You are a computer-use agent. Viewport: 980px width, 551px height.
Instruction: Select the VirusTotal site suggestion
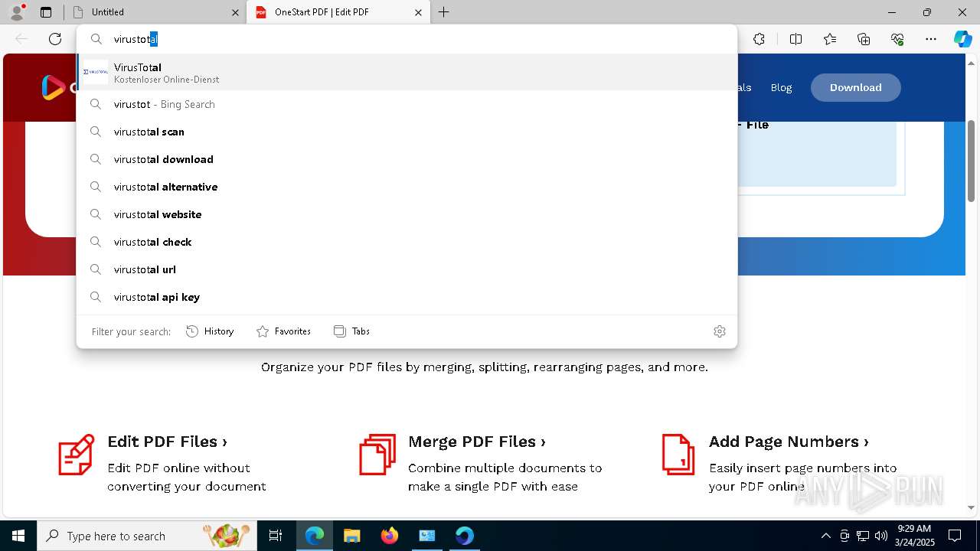[x=407, y=73]
